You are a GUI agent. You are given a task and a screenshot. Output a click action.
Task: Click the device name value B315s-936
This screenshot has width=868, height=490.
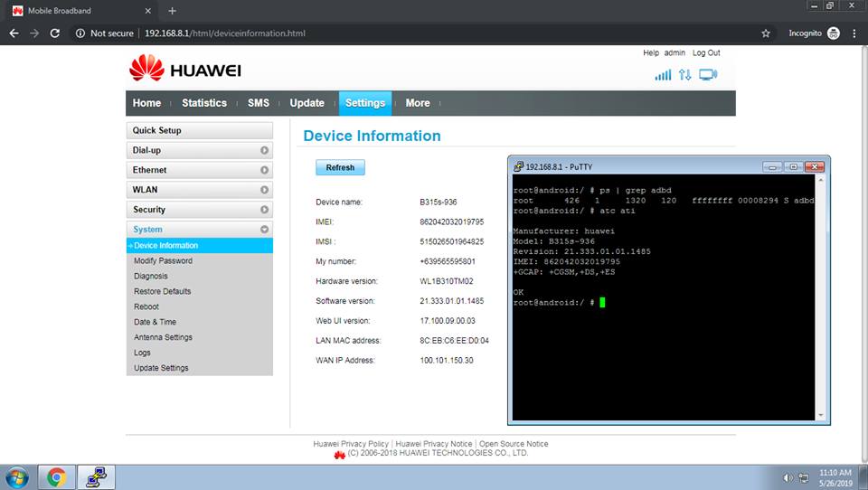(439, 203)
